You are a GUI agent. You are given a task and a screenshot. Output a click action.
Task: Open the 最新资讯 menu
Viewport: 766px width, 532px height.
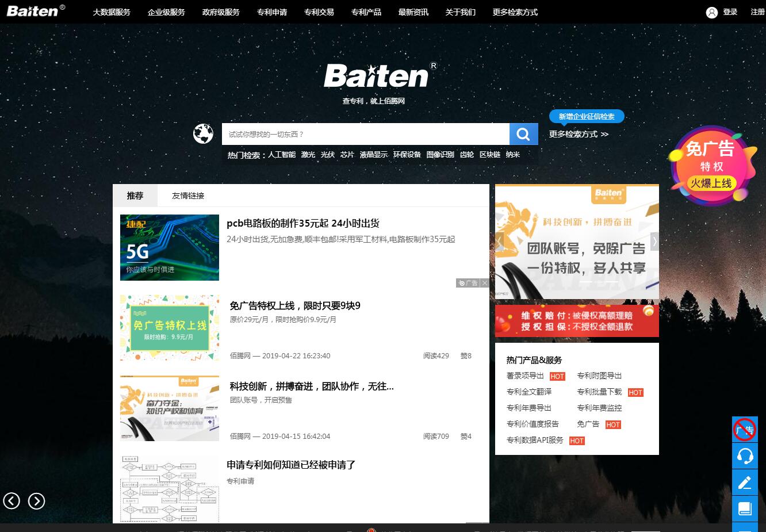tap(413, 12)
